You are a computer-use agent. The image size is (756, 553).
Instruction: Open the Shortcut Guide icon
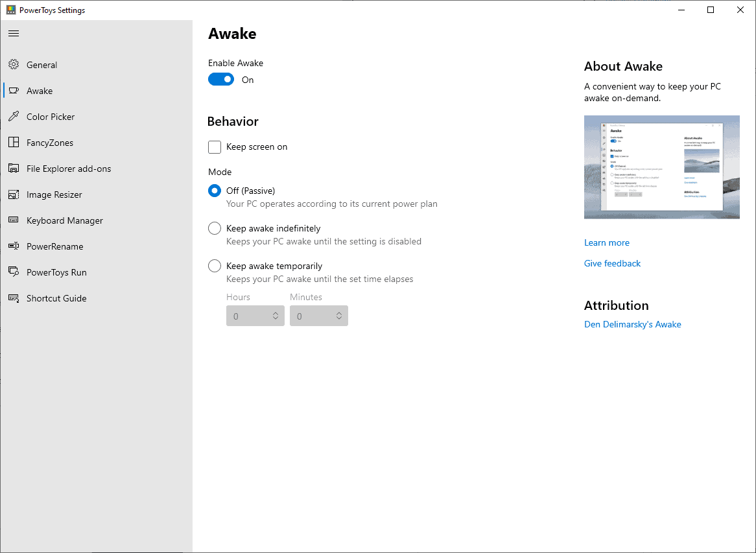pos(14,298)
